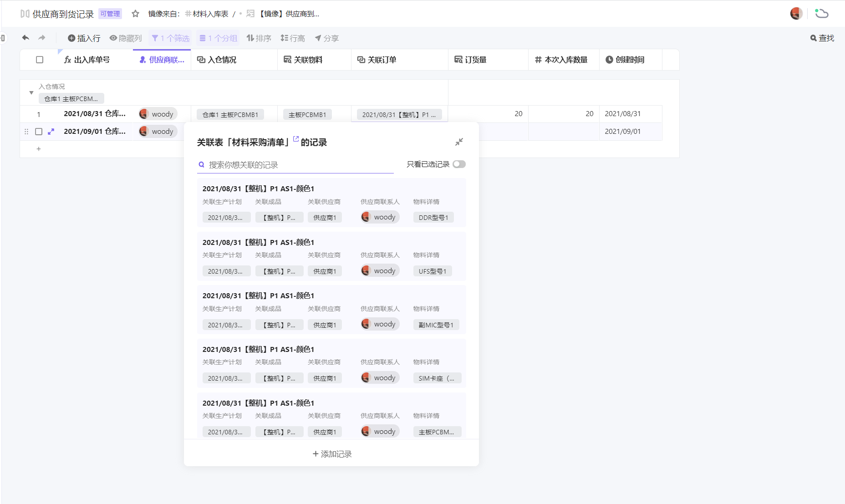Open the 排序 sort options
The width and height of the screenshot is (845, 504).
(x=259, y=38)
